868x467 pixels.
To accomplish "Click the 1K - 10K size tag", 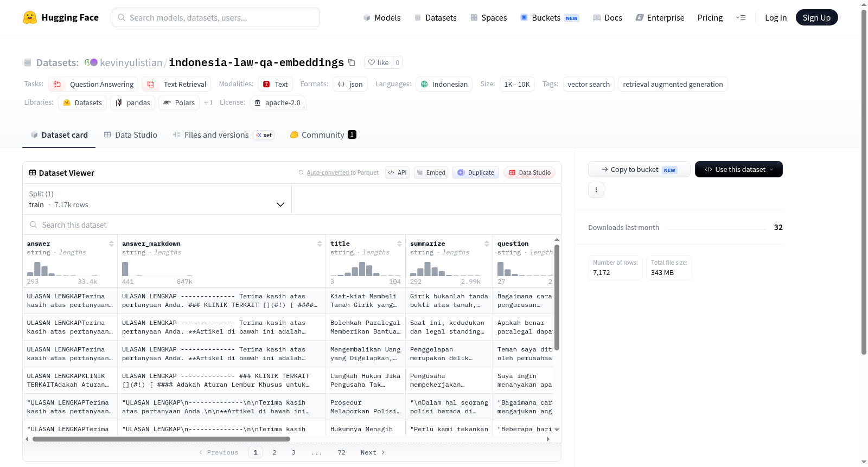I will (x=517, y=84).
